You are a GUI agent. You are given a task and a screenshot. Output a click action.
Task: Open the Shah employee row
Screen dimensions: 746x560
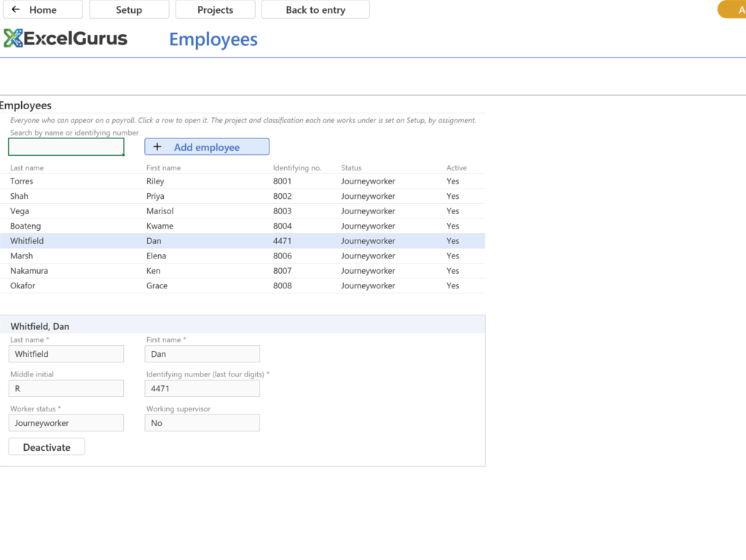pyautogui.click(x=243, y=196)
